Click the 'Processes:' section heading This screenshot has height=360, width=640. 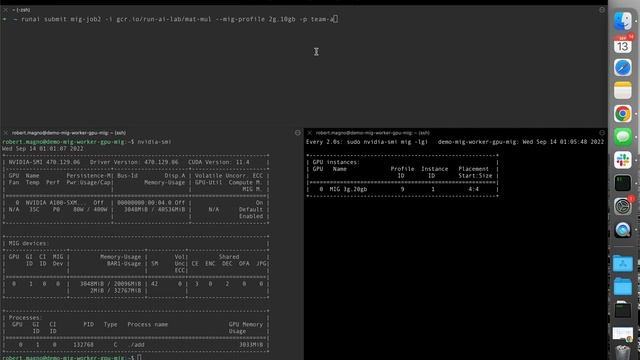tap(25, 318)
